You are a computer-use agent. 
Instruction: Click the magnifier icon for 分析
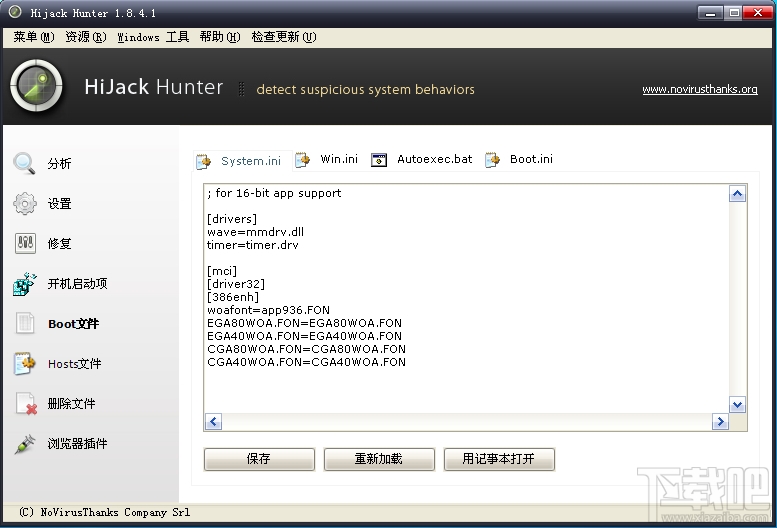click(24, 163)
